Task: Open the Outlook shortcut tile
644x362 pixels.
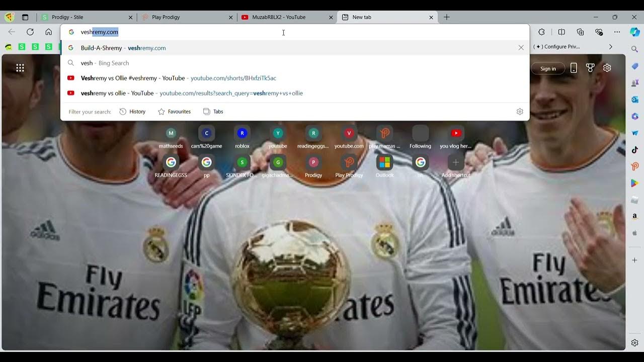Action: pos(384,166)
